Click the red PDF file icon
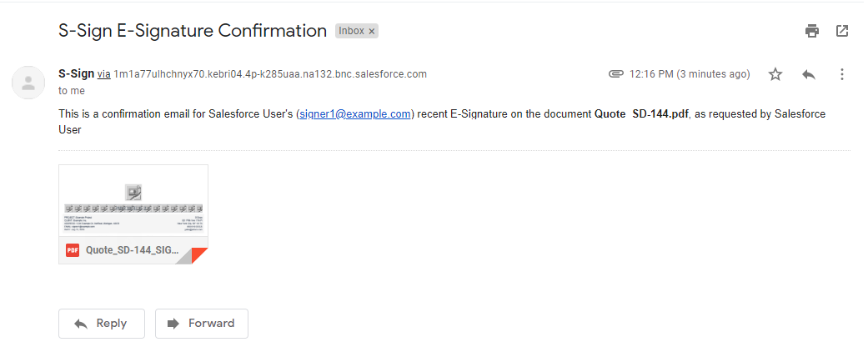This screenshot has width=868, height=352. pos(73,250)
